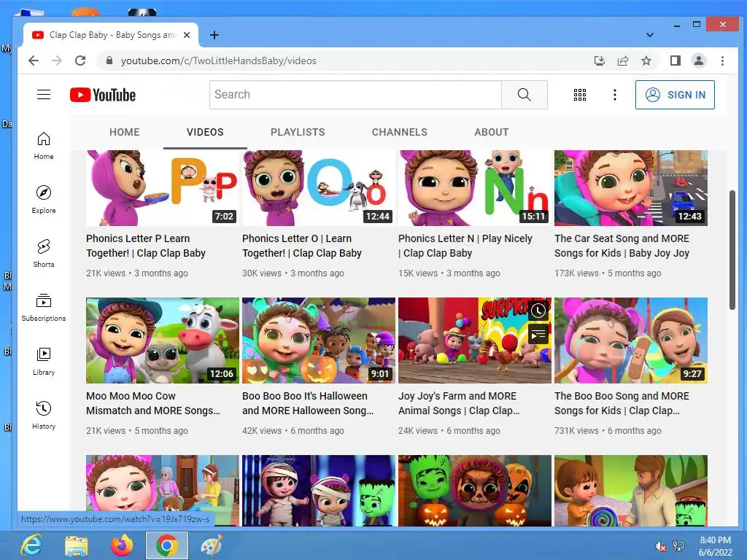This screenshot has width=747, height=560.
Task: Open the Chrome three-dot menu
Action: (x=722, y=61)
